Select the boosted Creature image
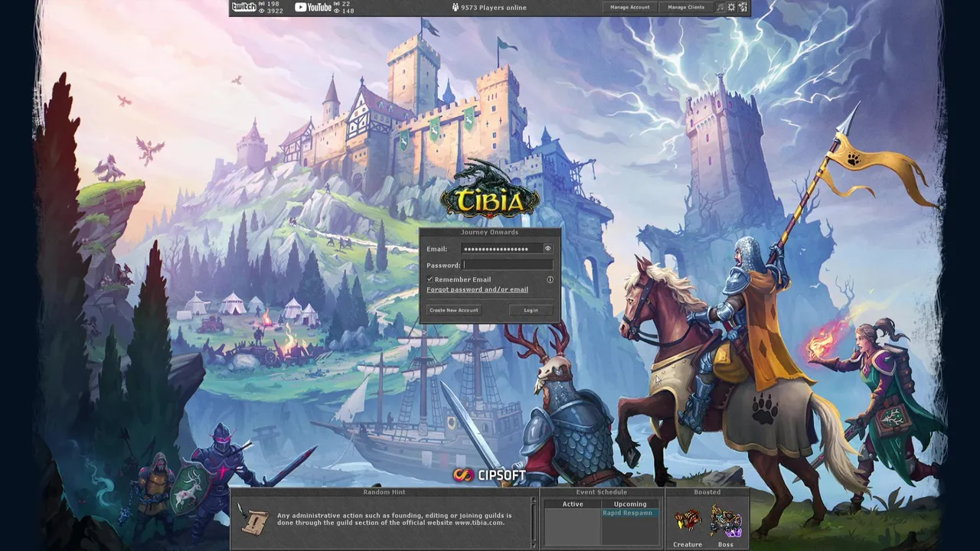This screenshot has height=551, width=980. pyautogui.click(x=688, y=520)
